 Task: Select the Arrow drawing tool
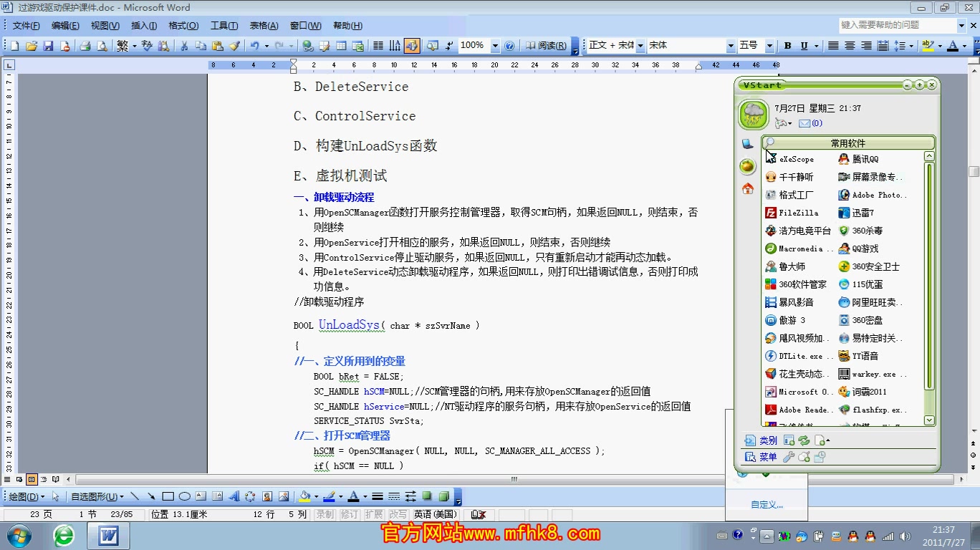tap(151, 496)
